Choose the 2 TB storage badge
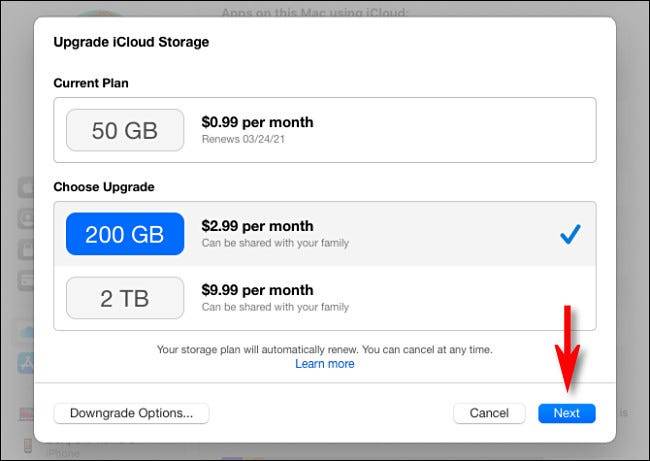 click(x=125, y=298)
